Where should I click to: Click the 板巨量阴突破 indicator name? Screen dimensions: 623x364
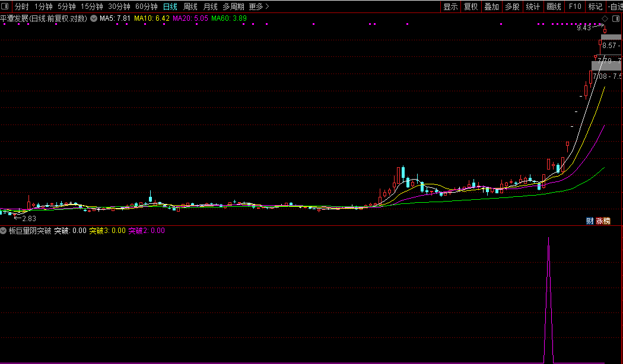pos(30,231)
